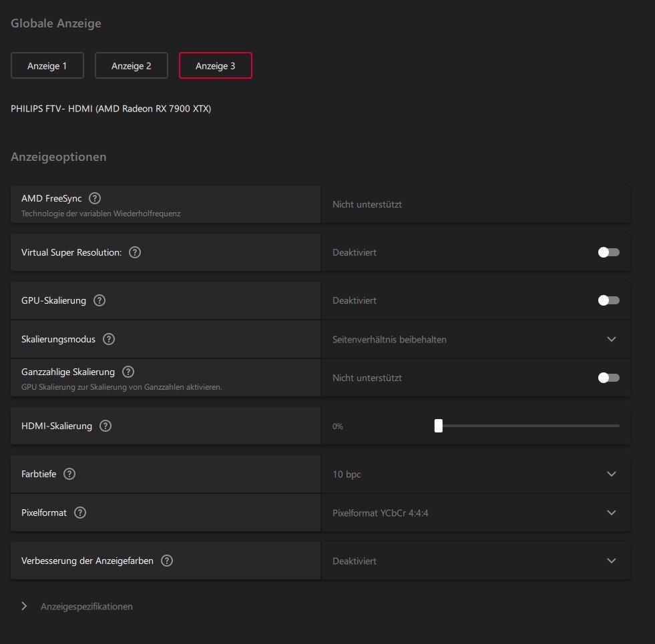The width and height of the screenshot is (655, 644).
Task: Expand the Farbtiefe 10 bpc dropdown
Action: [x=611, y=474]
